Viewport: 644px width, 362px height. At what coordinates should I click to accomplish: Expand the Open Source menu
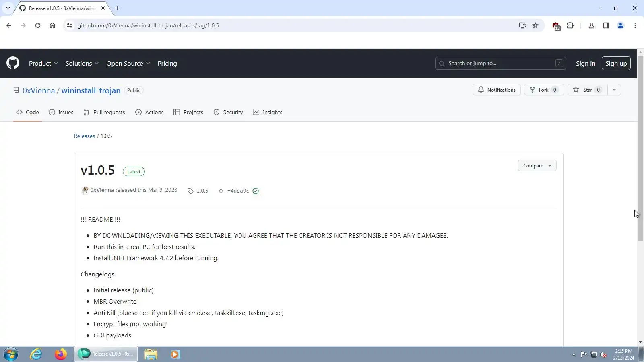click(128, 63)
